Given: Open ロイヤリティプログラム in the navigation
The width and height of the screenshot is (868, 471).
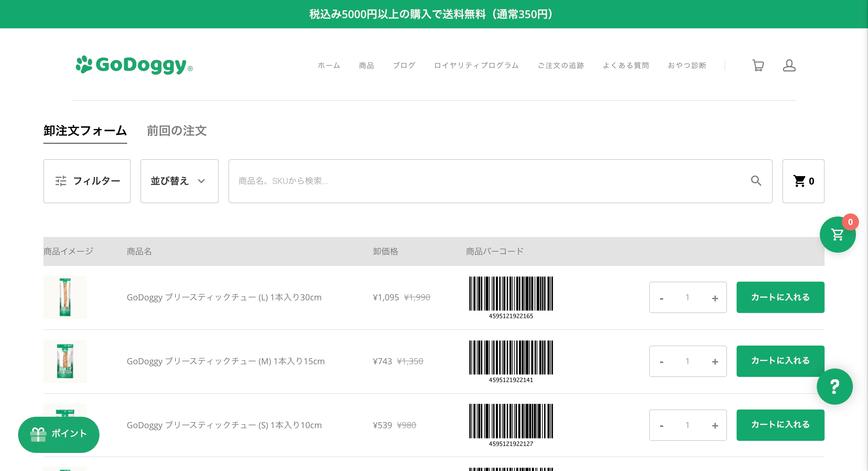Looking at the screenshot, I should (x=476, y=65).
